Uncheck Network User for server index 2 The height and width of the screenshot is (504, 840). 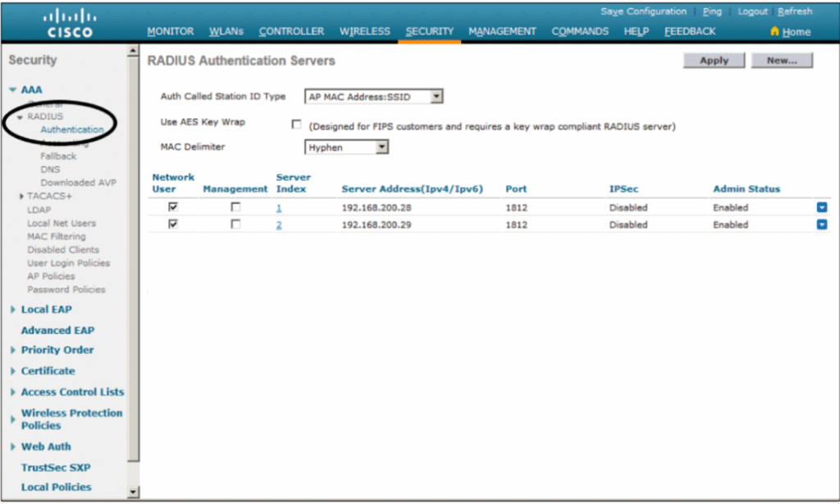point(172,224)
